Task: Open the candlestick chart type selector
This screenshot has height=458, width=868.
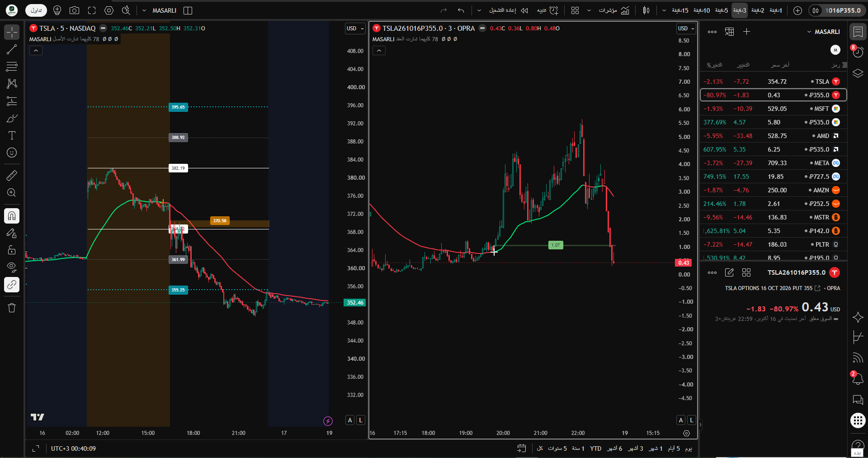Action: (x=646, y=10)
